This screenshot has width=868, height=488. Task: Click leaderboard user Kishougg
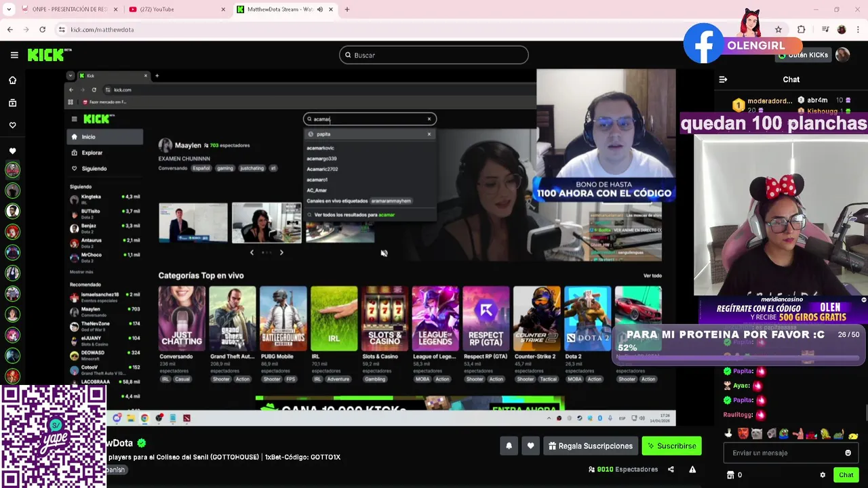[x=822, y=110]
